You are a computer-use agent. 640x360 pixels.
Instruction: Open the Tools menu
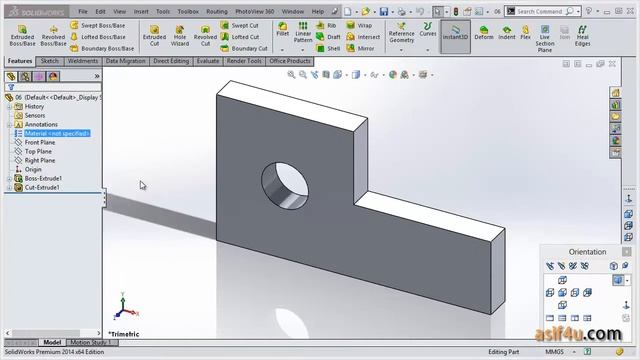pos(163,11)
